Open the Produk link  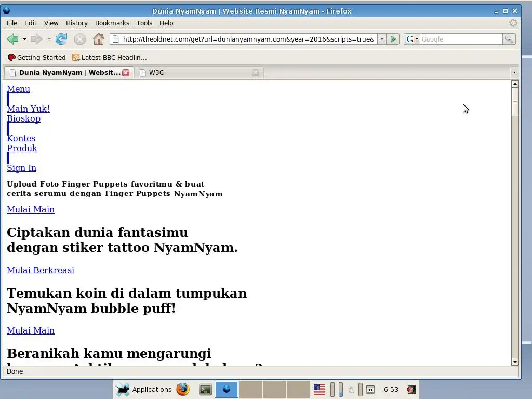tap(22, 148)
